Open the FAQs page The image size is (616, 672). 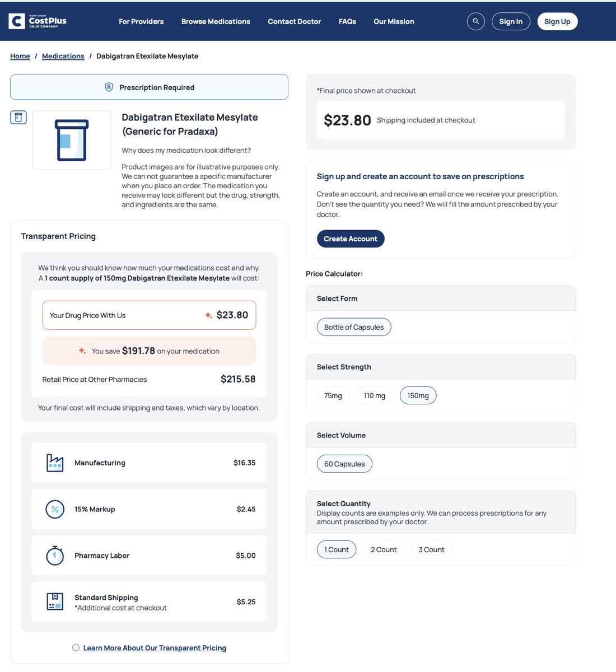347,21
